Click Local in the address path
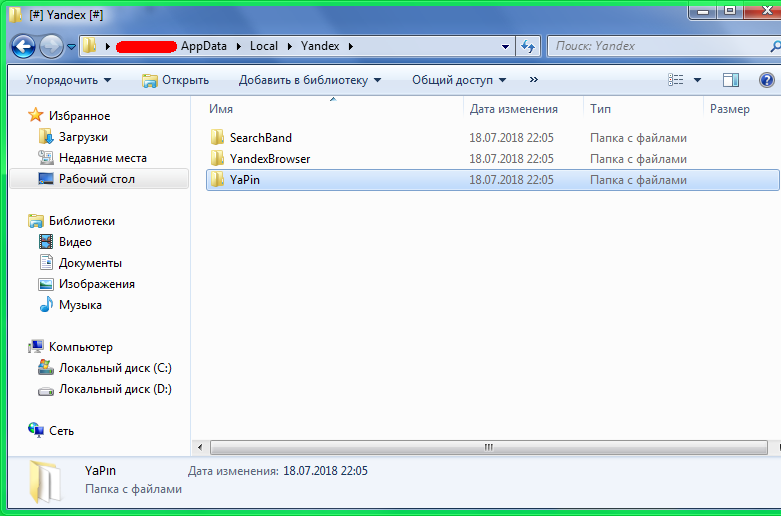This screenshot has height=516, width=781. click(263, 46)
